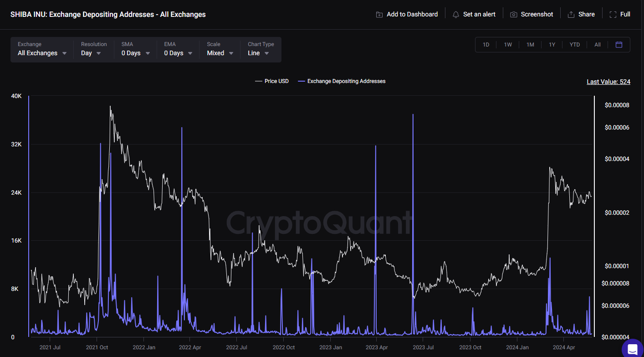The height and width of the screenshot is (357, 644).
Task: Click the 2021 Jul date label
Action: pyautogui.click(x=50, y=347)
